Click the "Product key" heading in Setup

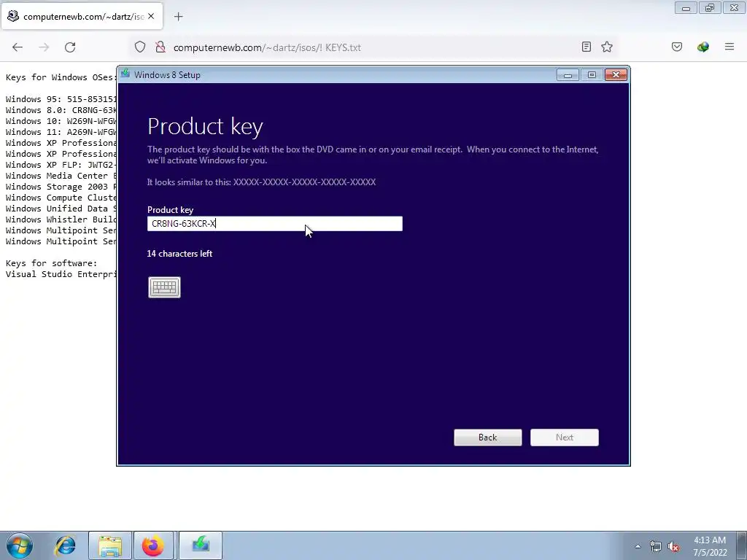pyautogui.click(x=205, y=127)
